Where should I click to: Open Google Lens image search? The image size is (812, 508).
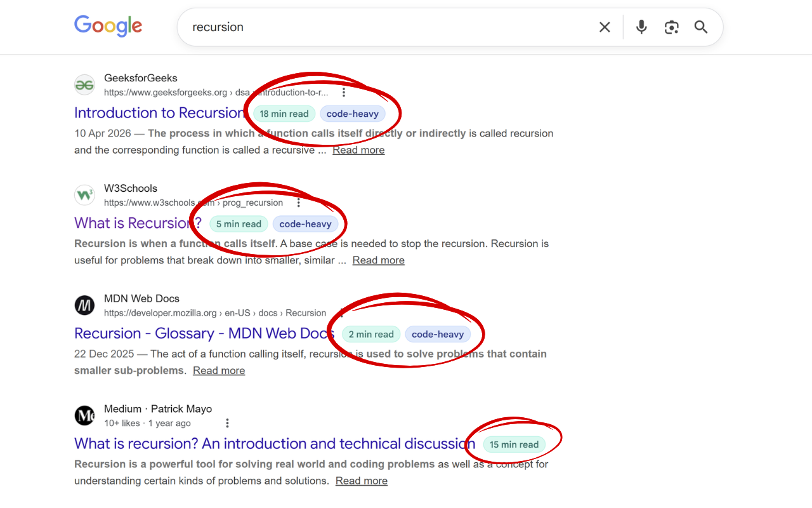coord(671,27)
